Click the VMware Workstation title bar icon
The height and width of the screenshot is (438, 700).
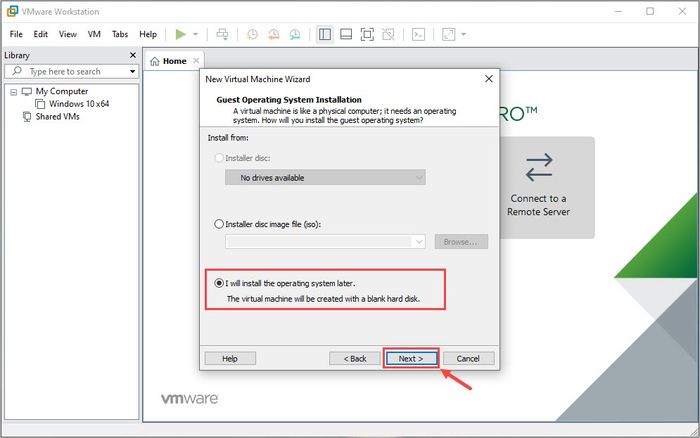coord(12,11)
